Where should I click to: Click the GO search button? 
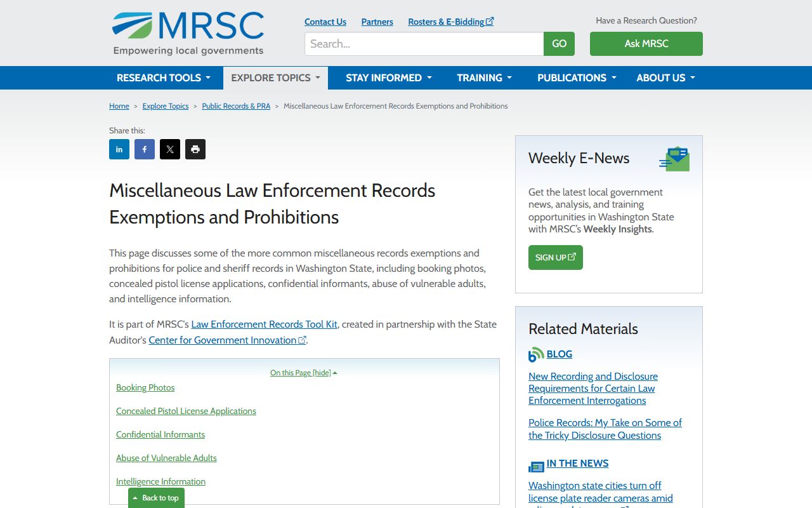[x=559, y=44]
